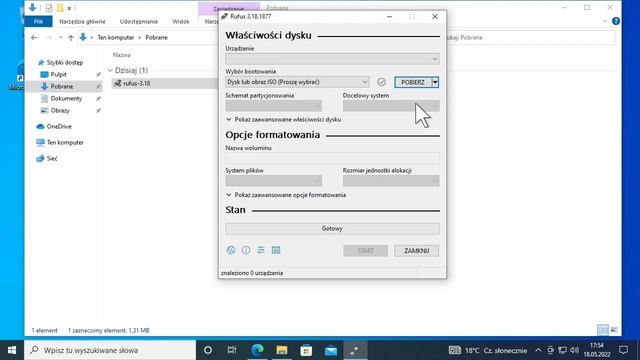Viewport: 640px width, 360px height.
Task: Open Cortana circle icon on taskbar
Action: (x=208, y=350)
